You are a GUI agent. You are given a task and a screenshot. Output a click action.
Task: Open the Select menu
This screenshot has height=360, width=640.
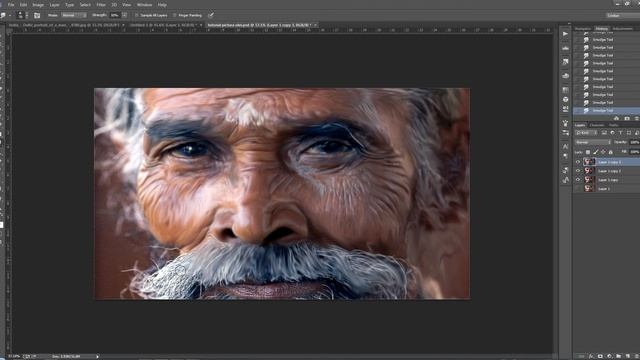click(x=85, y=5)
